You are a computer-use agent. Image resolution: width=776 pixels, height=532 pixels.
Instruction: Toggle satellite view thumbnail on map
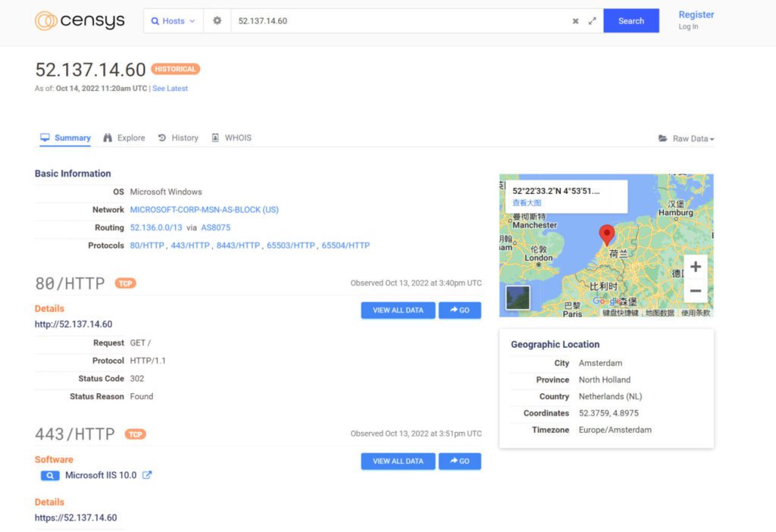tap(518, 297)
